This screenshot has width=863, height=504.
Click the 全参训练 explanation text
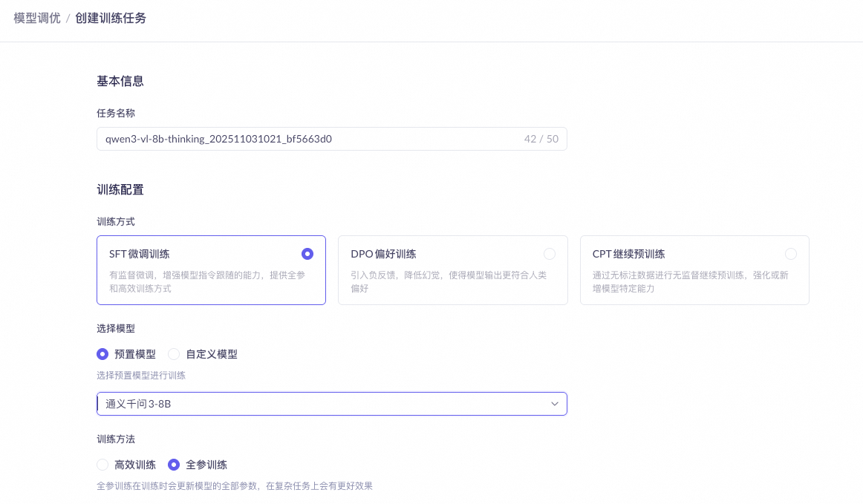(235, 486)
